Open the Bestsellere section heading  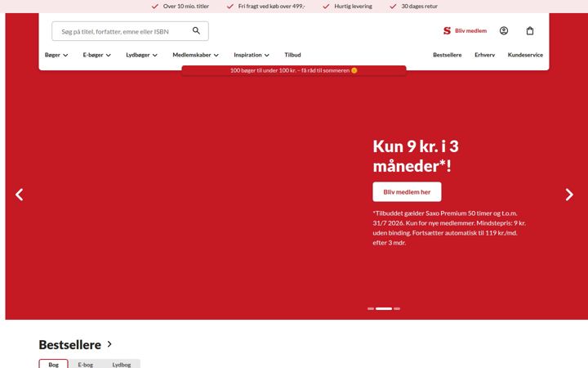[x=69, y=344]
